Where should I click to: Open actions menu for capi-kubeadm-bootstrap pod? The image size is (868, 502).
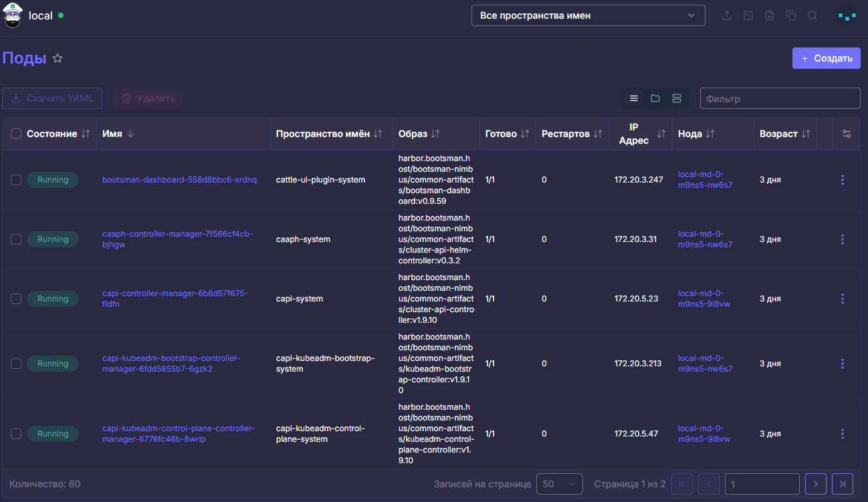[x=843, y=364]
